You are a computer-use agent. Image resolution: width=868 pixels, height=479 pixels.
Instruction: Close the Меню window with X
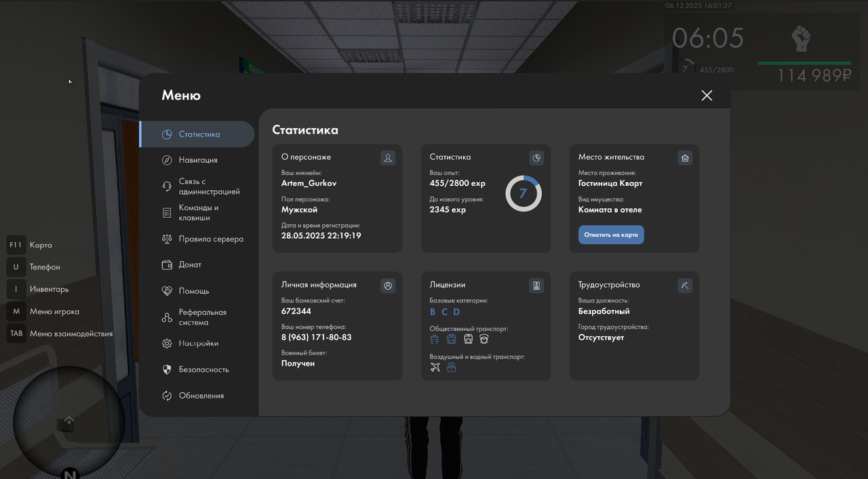click(x=707, y=96)
